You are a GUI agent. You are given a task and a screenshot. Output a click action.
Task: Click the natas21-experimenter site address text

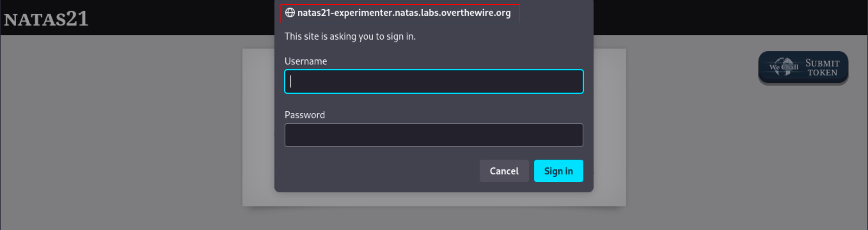(404, 13)
